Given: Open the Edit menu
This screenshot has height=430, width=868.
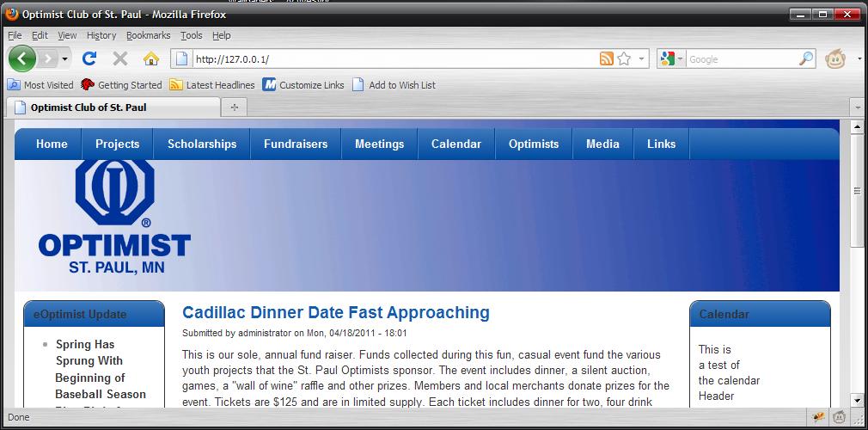Looking at the screenshot, I should (x=40, y=35).
